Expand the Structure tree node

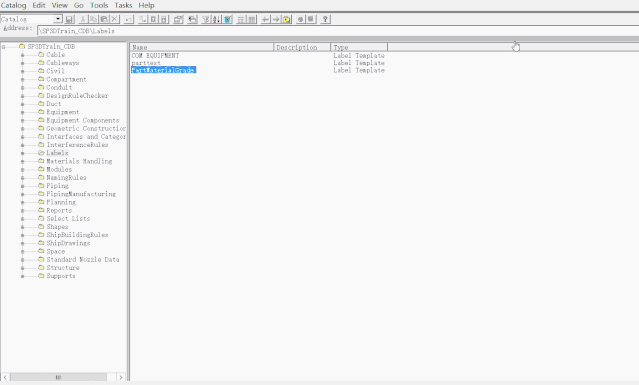click(x=22, y=268)
